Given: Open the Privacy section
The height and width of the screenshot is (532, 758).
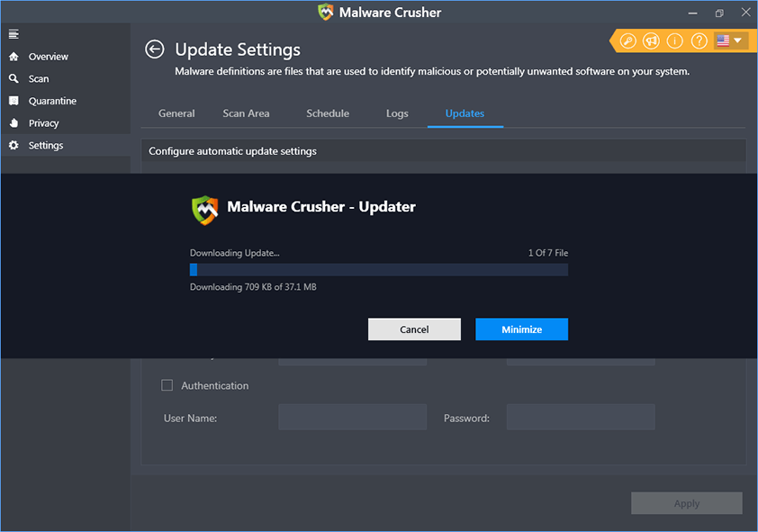Looking at the screenshot, I should [43, 123].
